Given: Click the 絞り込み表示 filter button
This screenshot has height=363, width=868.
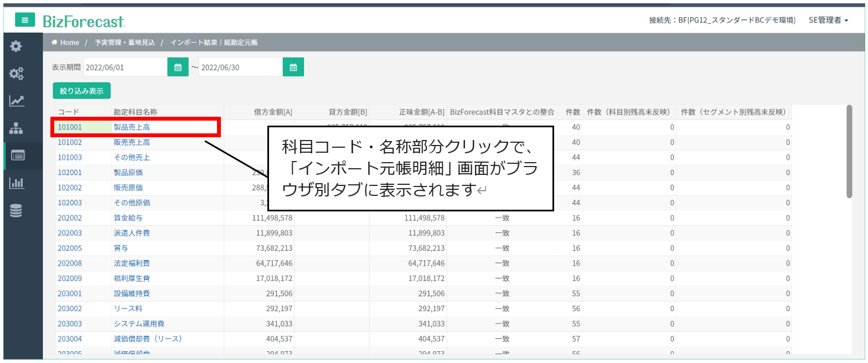Looking at the screenshot, I should (81, 91).
